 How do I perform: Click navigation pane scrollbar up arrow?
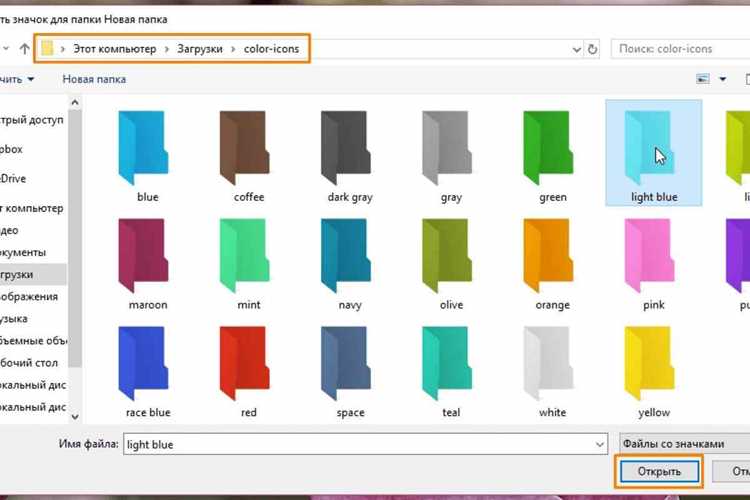click(75, 102)
